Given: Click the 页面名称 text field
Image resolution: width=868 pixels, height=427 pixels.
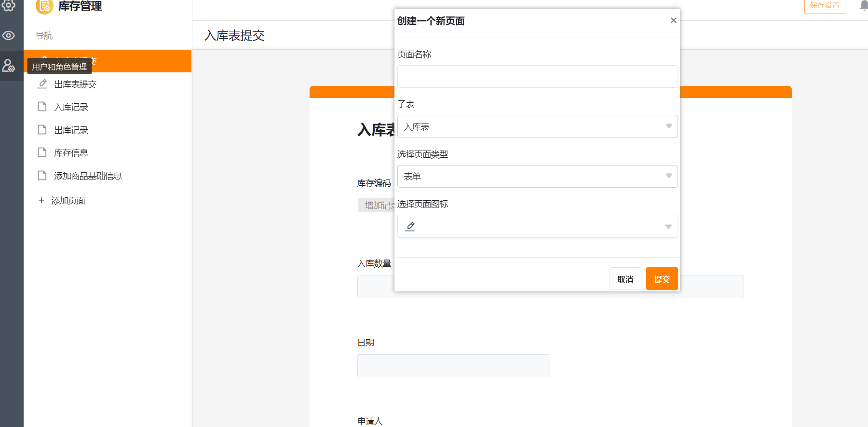Looking at the screenshot, I should click(537, 76).
